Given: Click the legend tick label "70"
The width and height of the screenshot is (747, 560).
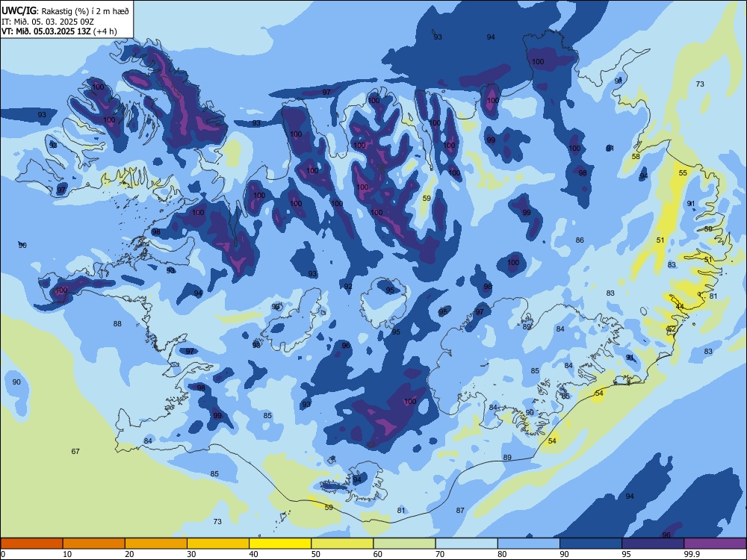Looking at the screenshot, I should pyautogui.click(x=440, y=554).
